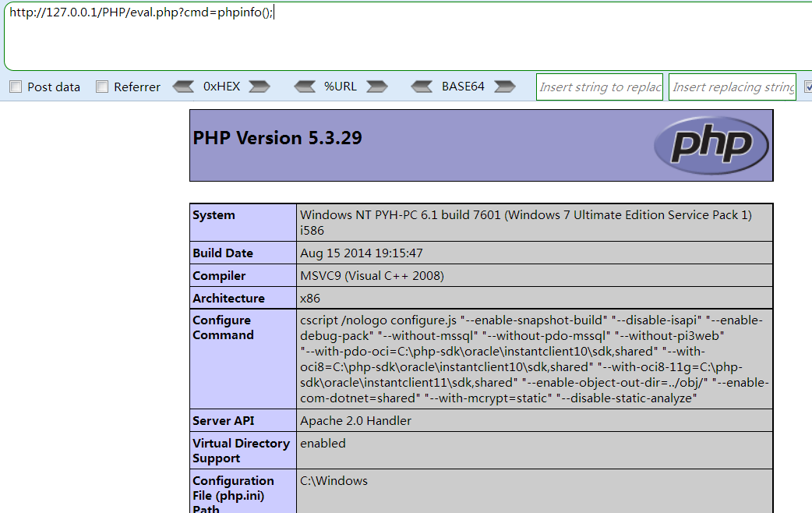Click the 'cscript /nologo configure.js' value text

535,359
